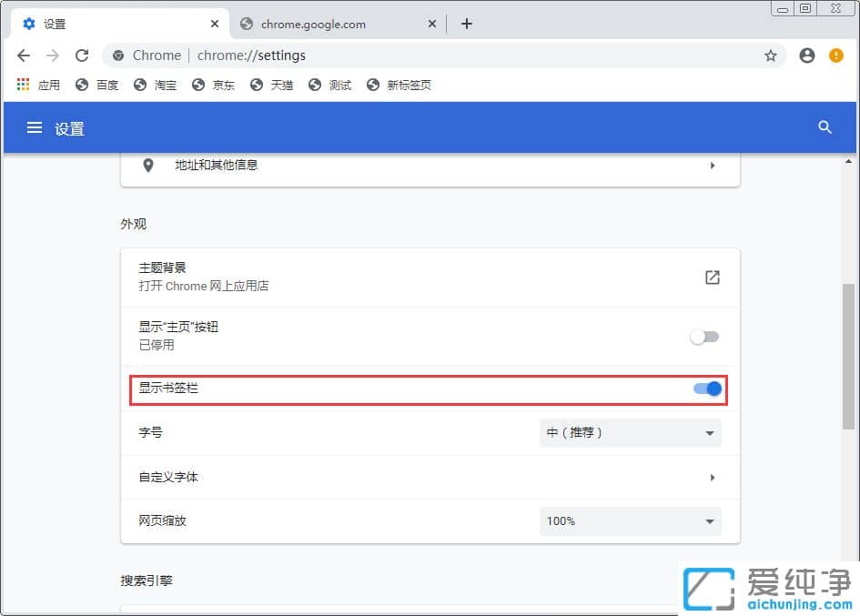
Task: Open the settings hamburger menu
Action: tap(34, 127)
